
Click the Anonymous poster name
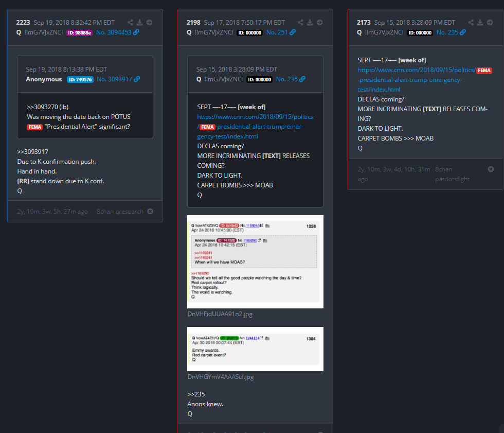click(44, 79)
